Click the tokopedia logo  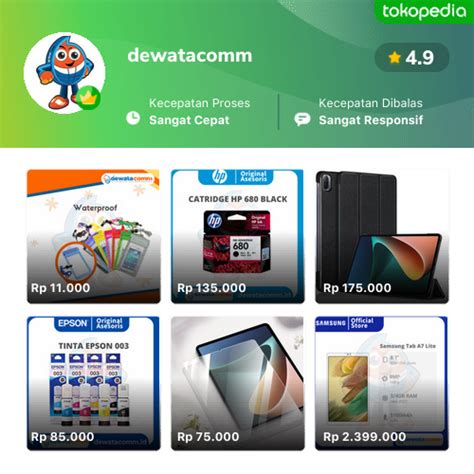click(x=424, y=12)
